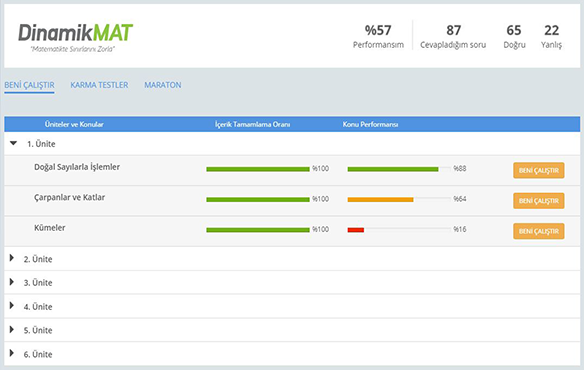Click the 6. Ünite row label
Screen dimensions: 584x370
click(38, 354)
